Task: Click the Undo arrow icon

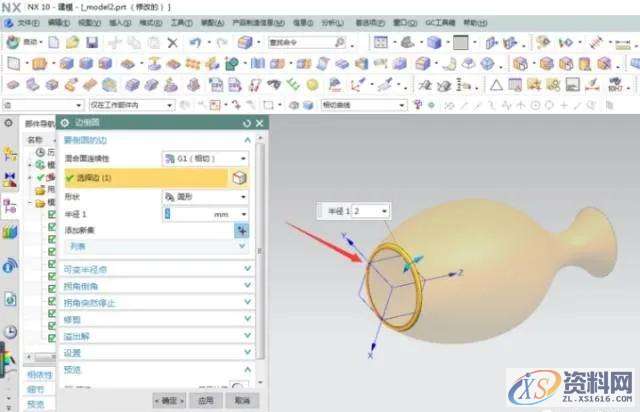Action: (194, 43)
